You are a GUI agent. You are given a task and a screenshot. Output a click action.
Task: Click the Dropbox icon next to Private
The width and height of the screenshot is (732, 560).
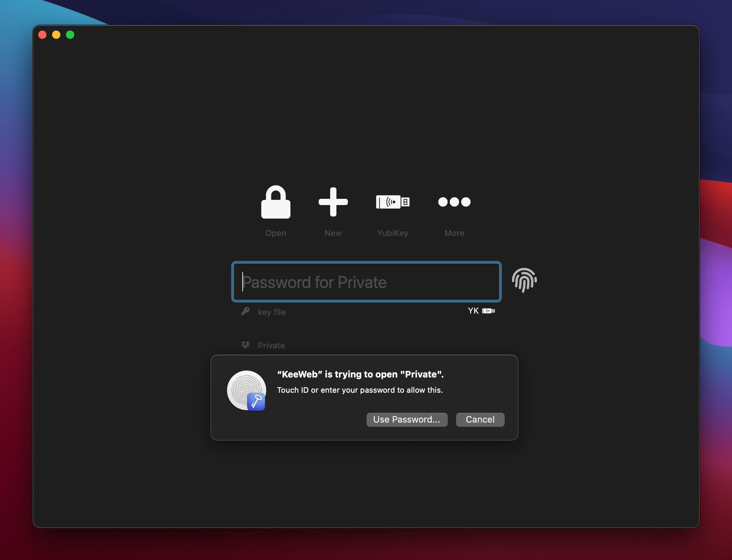[x=245, y=345]
